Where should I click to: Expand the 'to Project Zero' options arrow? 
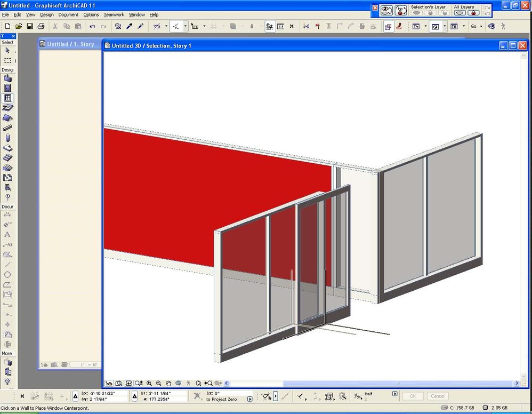tap(249, 399)
